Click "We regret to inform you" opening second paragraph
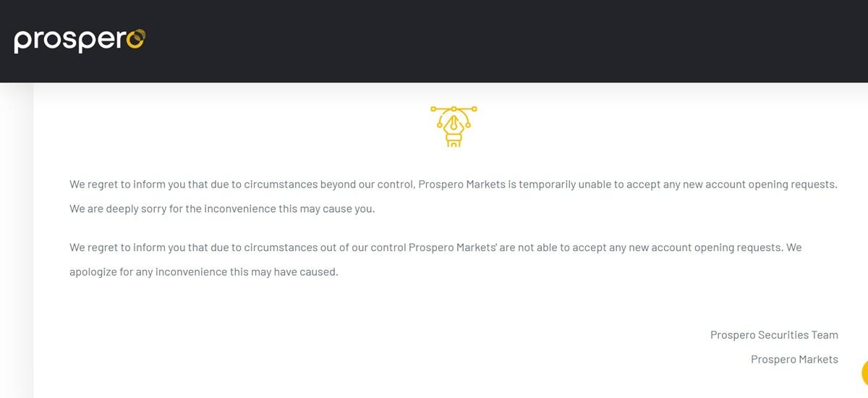This screenshot has width=868, height=398. point(127,247)
